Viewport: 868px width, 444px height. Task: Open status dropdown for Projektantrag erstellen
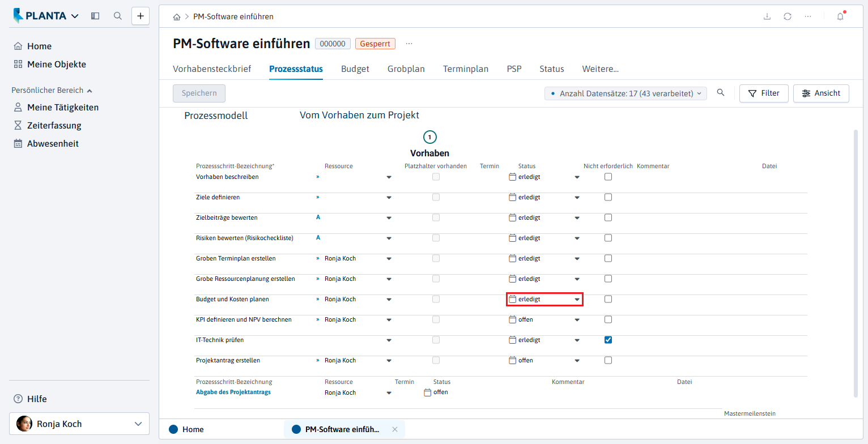point(577,361)
